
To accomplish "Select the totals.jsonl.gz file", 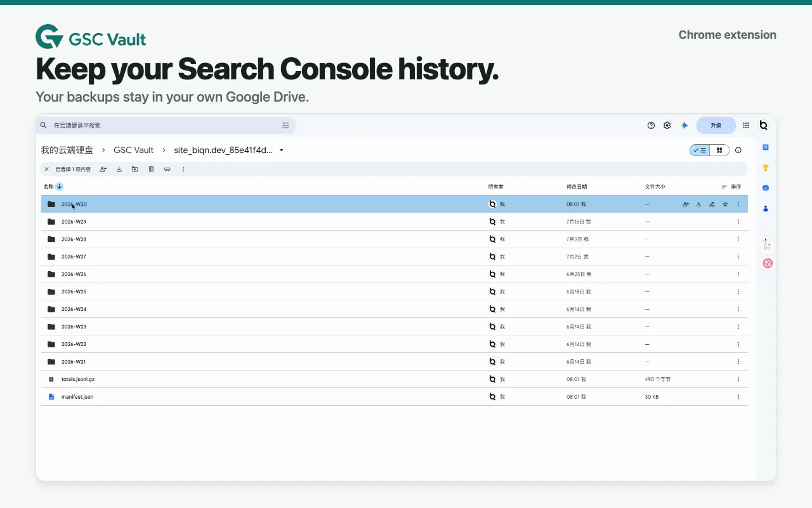I will [395, 379].
